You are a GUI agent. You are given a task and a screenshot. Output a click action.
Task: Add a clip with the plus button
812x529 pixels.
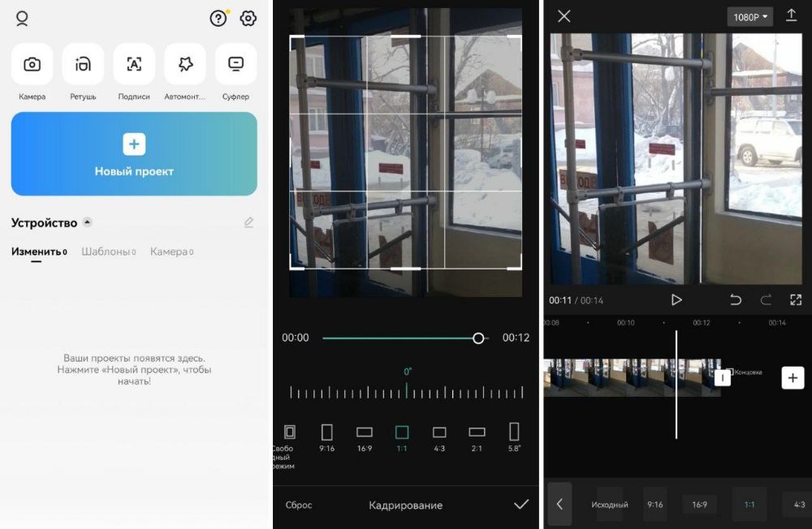[x=793, y=378]
